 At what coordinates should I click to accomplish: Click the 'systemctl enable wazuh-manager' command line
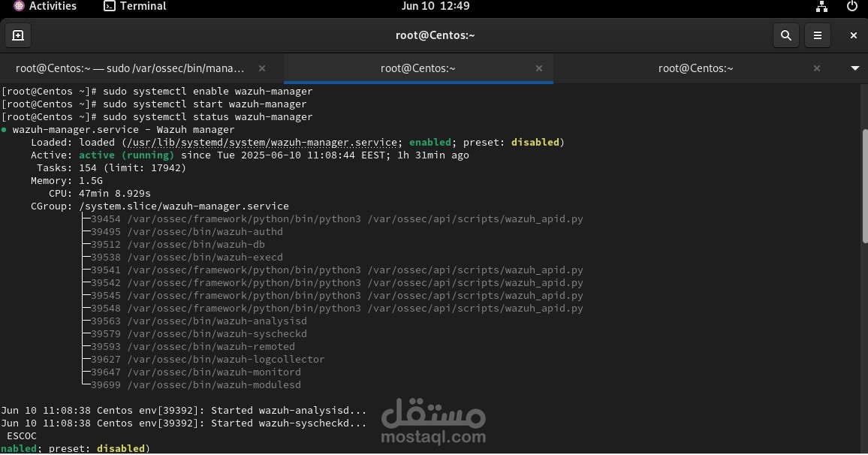coord(157,92)
